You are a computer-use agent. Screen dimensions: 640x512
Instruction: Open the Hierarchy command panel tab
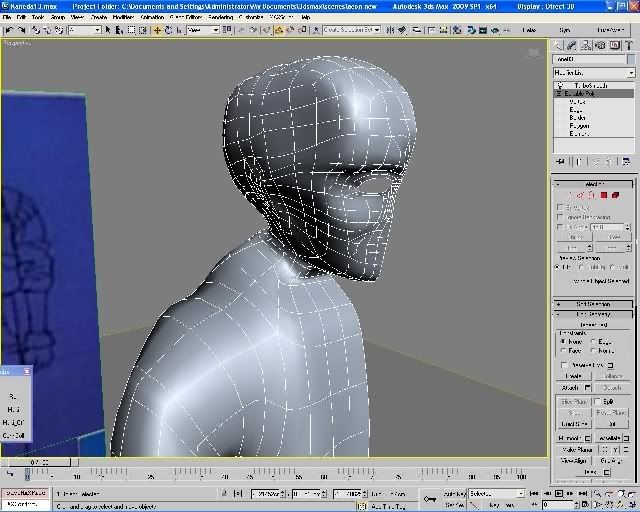click(x=588, y=45)
